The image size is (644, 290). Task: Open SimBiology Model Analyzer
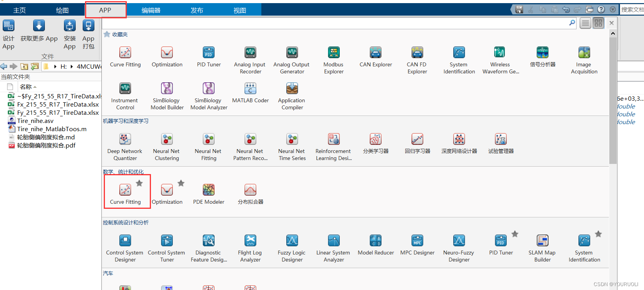coord(209,96)
